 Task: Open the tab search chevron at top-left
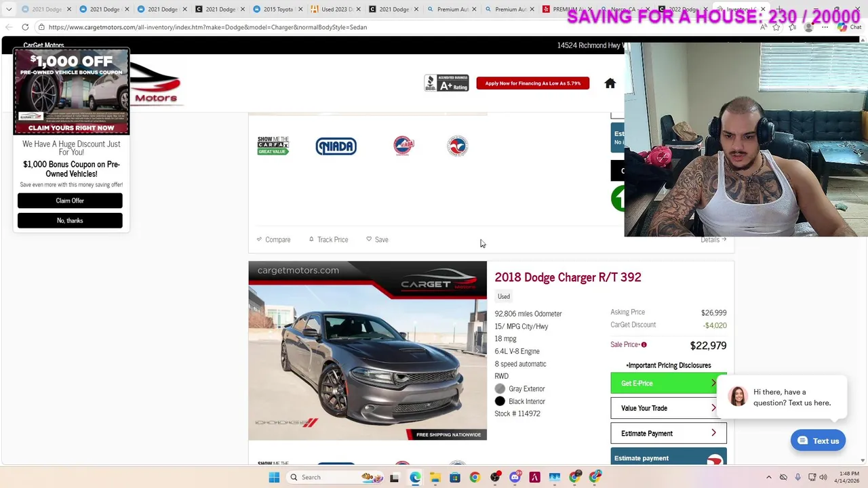tap(8, 9)
